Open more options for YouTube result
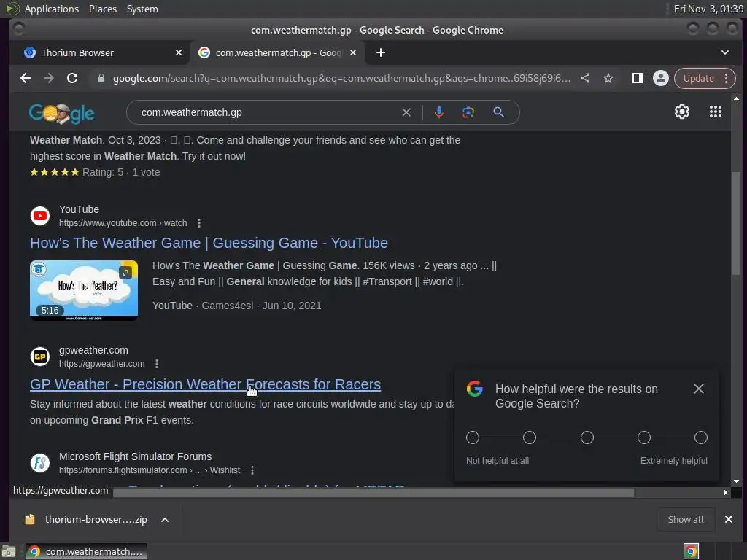 (x=199, y=223)
